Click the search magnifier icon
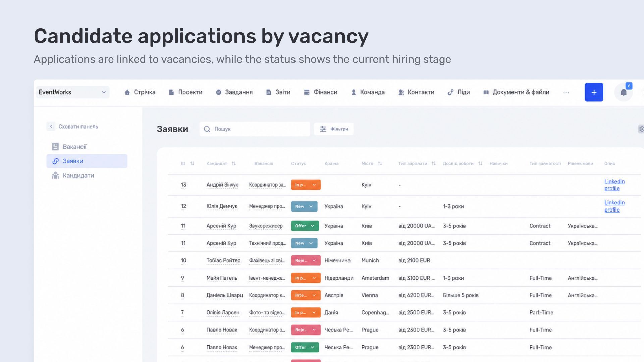The height and width of the screenshot is (362, 644). coord(207,129)
